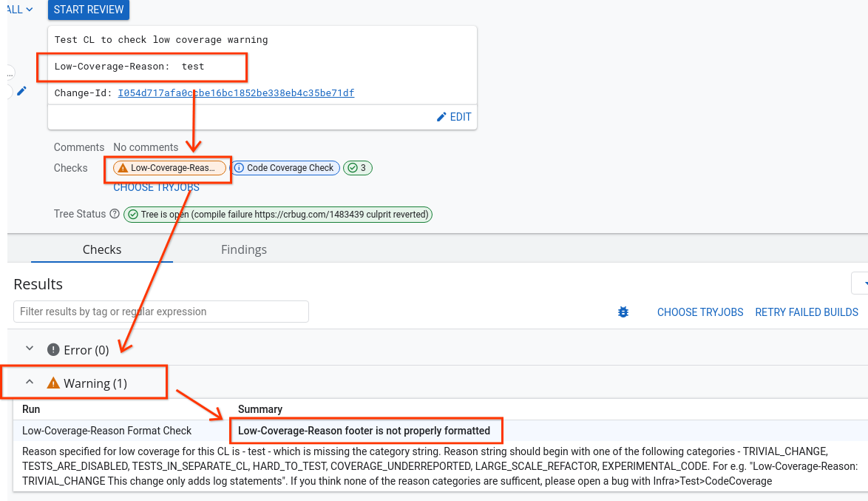The height and width of the screenshot is (501, 868).
Task: Switch to the Findings tab
Action: pos(243,249)
